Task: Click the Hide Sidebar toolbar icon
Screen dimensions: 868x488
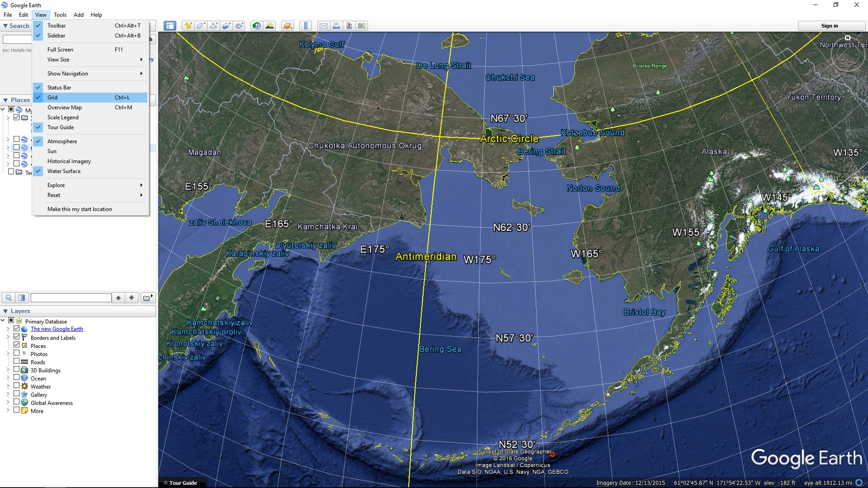Action: [x=170, y=26]
